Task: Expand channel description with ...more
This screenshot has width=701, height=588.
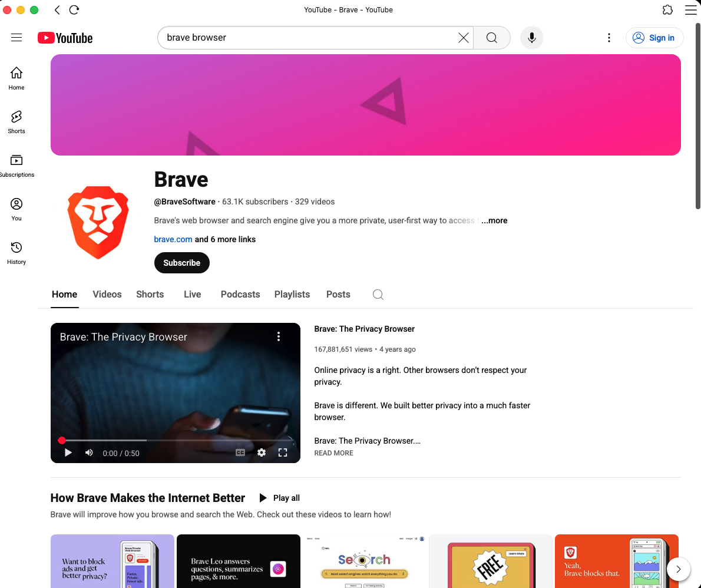Action: 494,220
